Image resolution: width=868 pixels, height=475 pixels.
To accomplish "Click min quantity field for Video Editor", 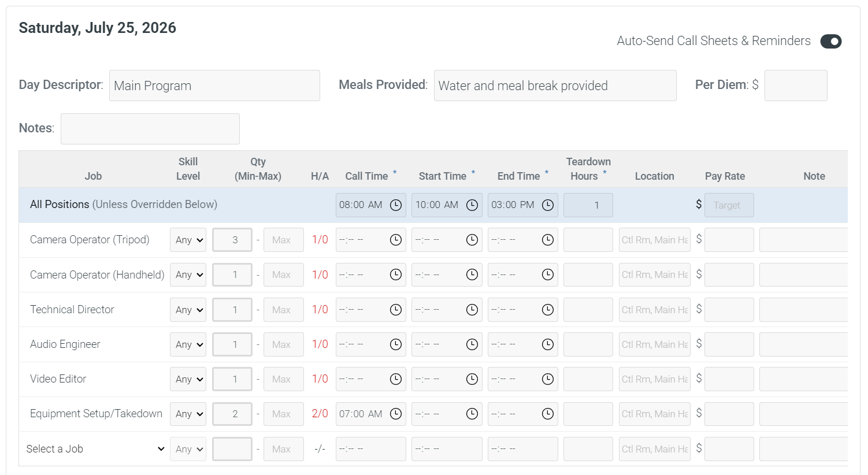I will 232,379.
